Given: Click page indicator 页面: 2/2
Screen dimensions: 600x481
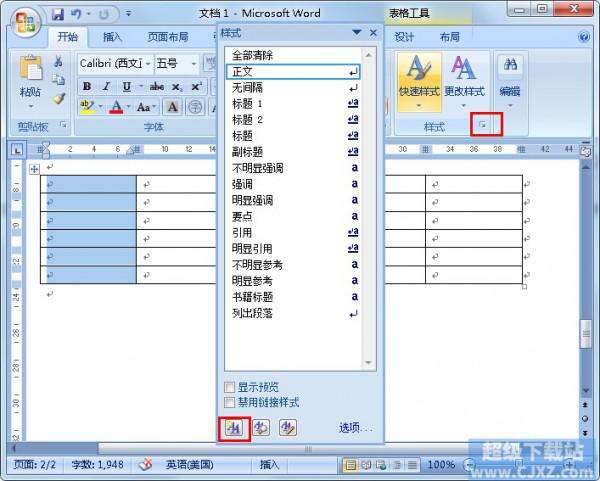Looking at the screenshot, I should pos(34,465).
